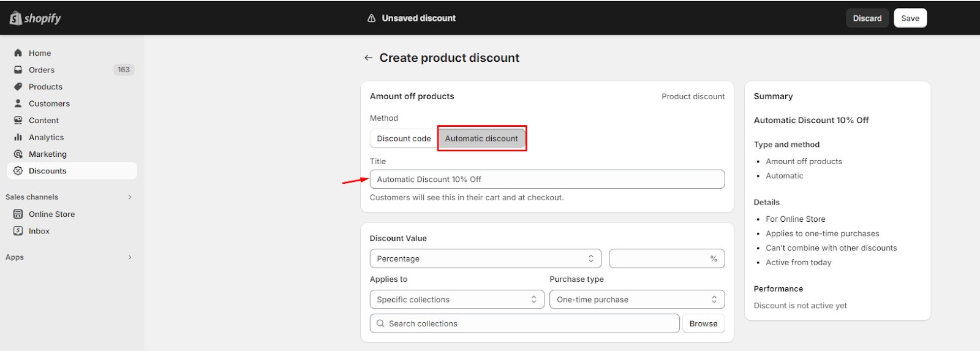980x351 pixels.
Task: Expand the Sales channels chevron
Action: pos(130,197)
